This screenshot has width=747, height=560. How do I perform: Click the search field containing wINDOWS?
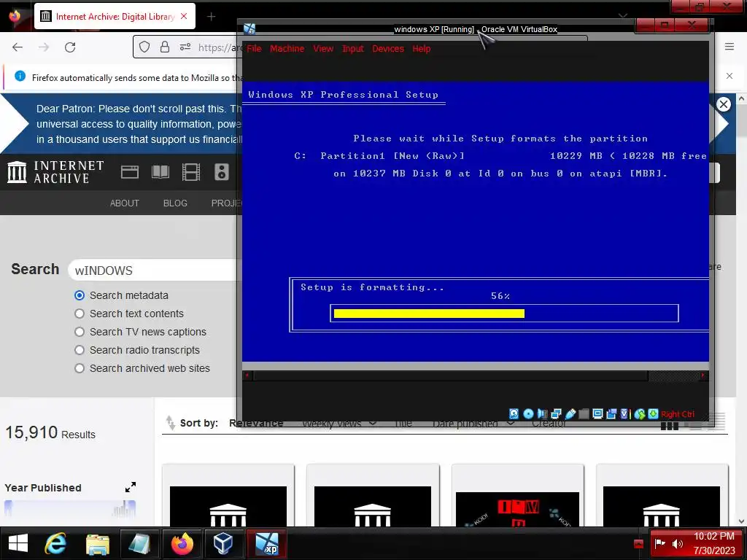(x=155, y=270)
